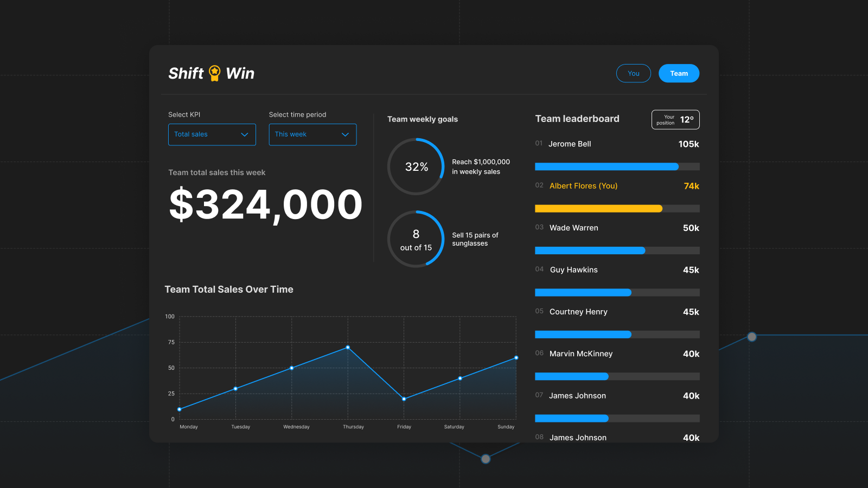868x488 pixels.
Task: Click the Thursday data point on the chart
Action: 348,347
